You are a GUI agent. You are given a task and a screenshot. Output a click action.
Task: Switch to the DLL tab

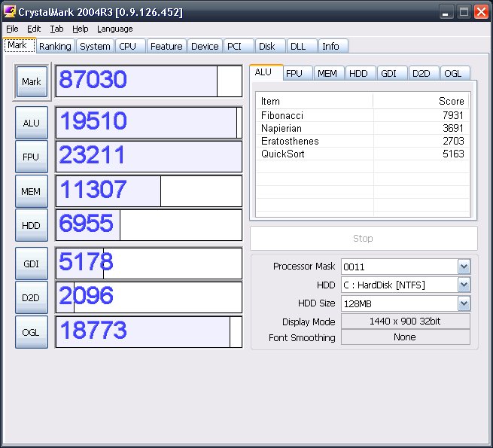(302, 46)
